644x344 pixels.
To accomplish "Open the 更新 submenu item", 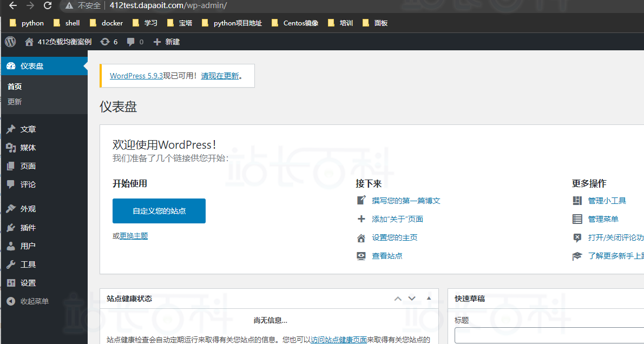I will [15, 102].
